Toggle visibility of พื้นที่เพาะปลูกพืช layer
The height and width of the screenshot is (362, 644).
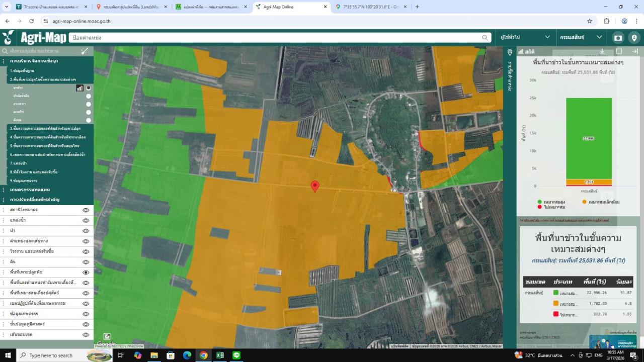86,272
